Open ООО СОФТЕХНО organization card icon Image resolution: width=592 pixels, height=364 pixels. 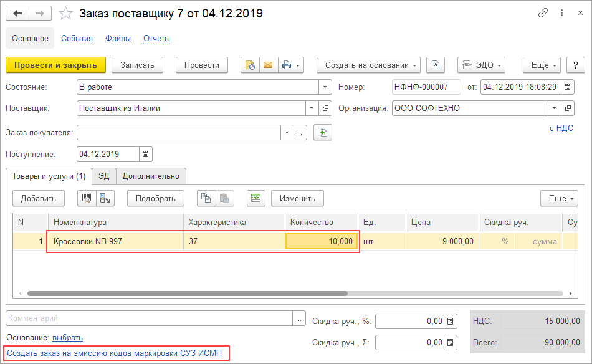[568, 108]
